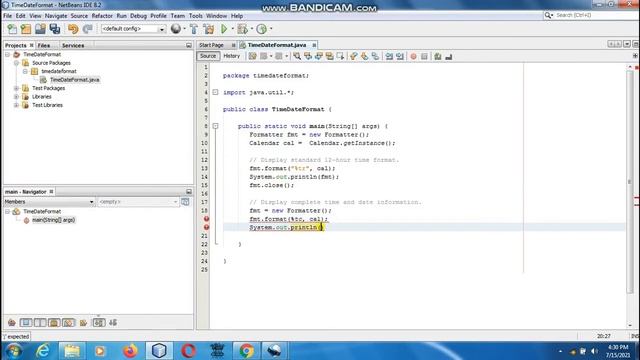Run the project with green play icon
Screen dimensions: 640x360
(x=224, y=29)
